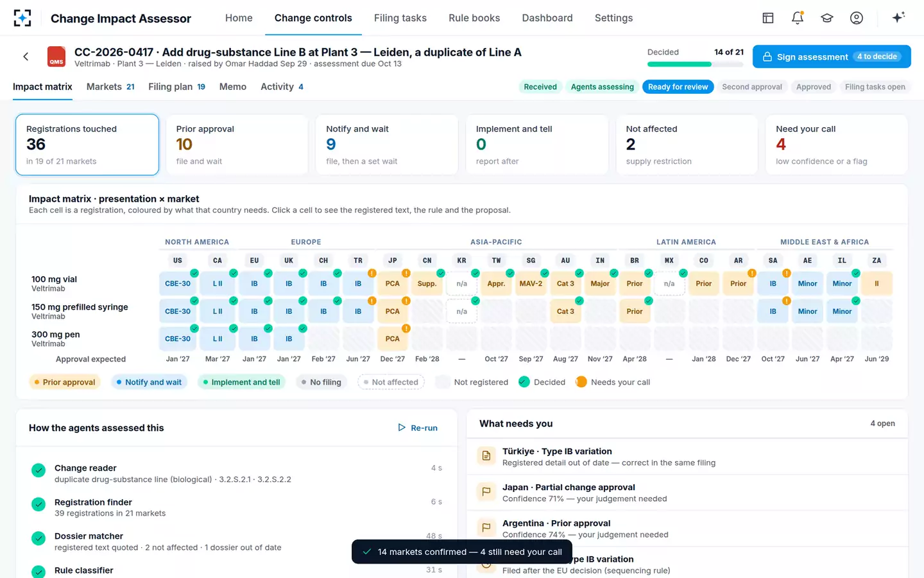Open the notifications bell
The width and height of the screenshot is (924, 578).
pos(798,18)
